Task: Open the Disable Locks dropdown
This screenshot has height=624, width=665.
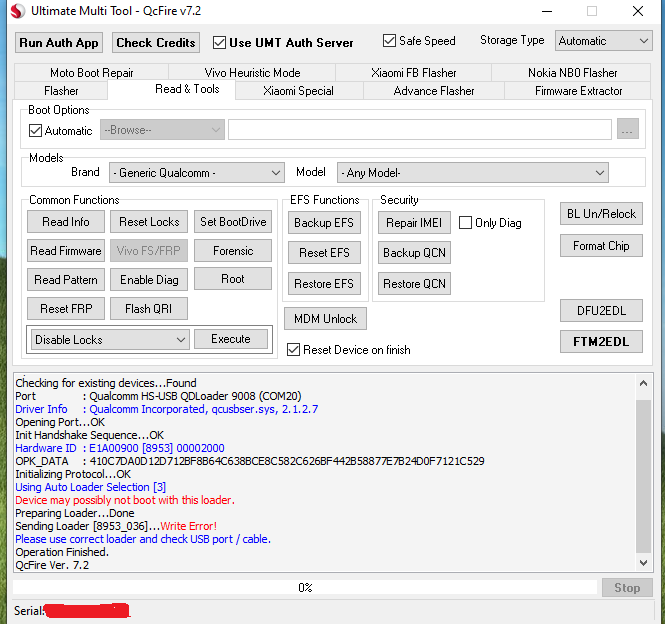Action: tap(110, 340)
